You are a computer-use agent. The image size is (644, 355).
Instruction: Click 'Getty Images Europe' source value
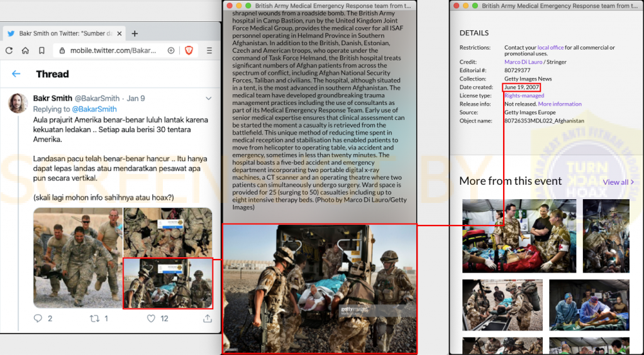530,112
